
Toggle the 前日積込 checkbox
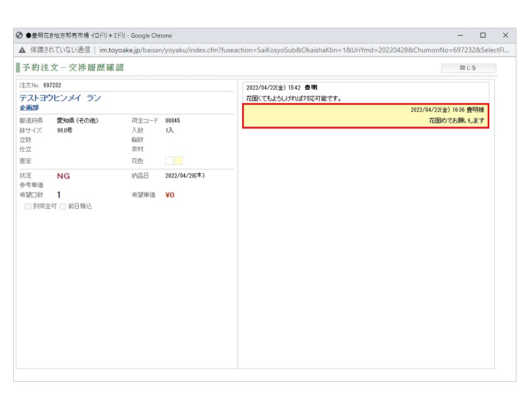pyautogui.click(x=63, y=206)
